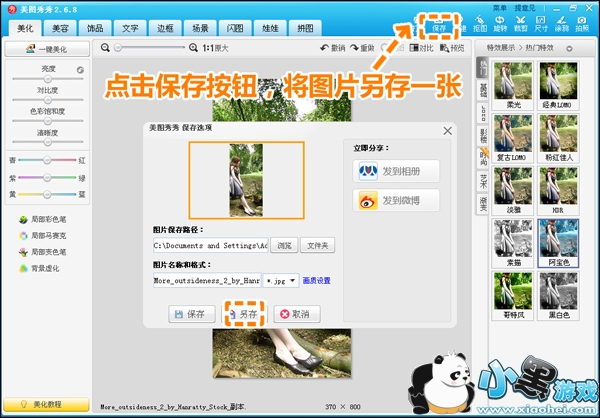The image size is (600, 418).
Task: Click the zoom level slider
Action: click(150, 48)
